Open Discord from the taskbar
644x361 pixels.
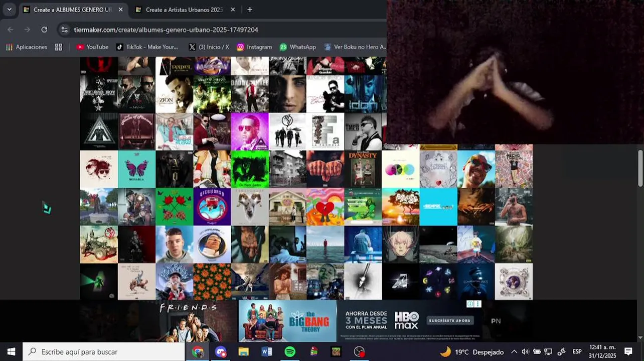pyautogui.click(x=221, y=351)
